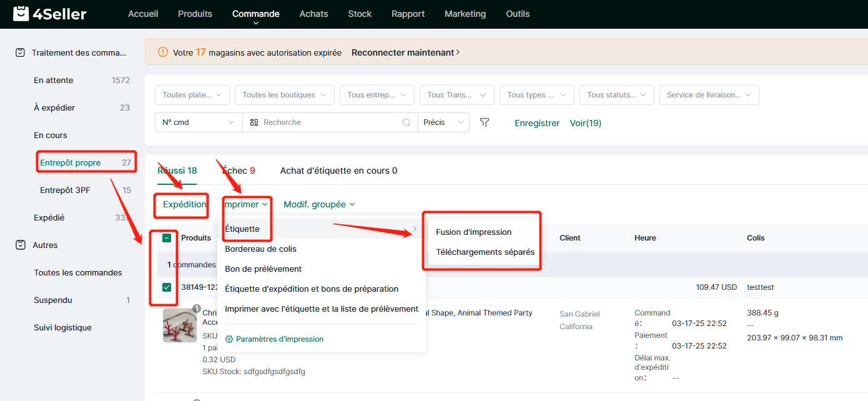Click the Enregistrer filter link
Viewport: 868px width, 401px height.
pos(537,123)
